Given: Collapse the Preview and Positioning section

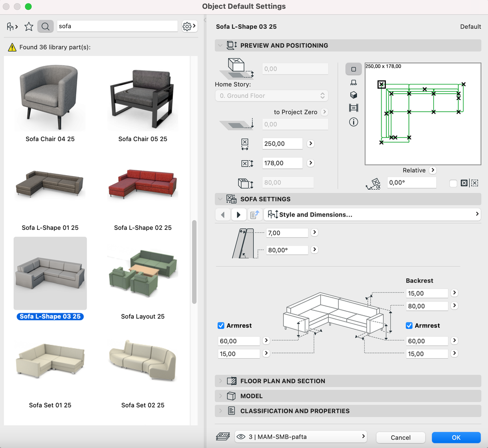Looking at the screenshot, I should (x=284, y=45).
